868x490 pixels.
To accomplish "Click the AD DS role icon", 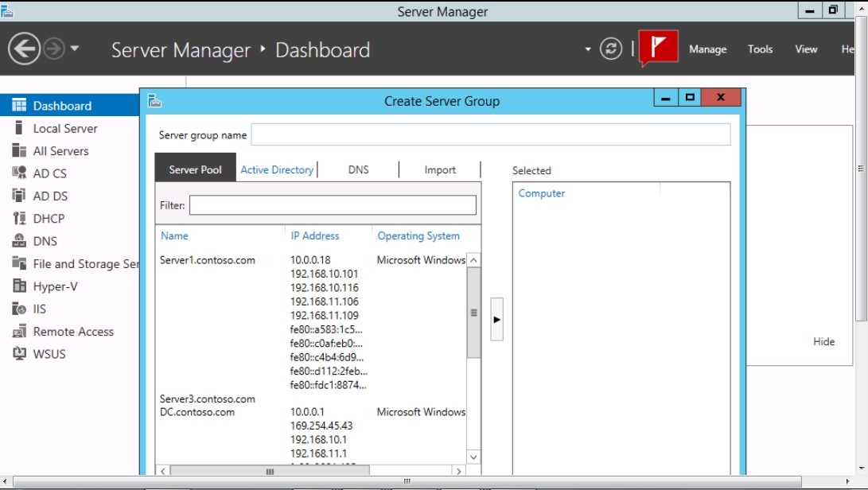I will pyautogui.click(x=19, y=196).
